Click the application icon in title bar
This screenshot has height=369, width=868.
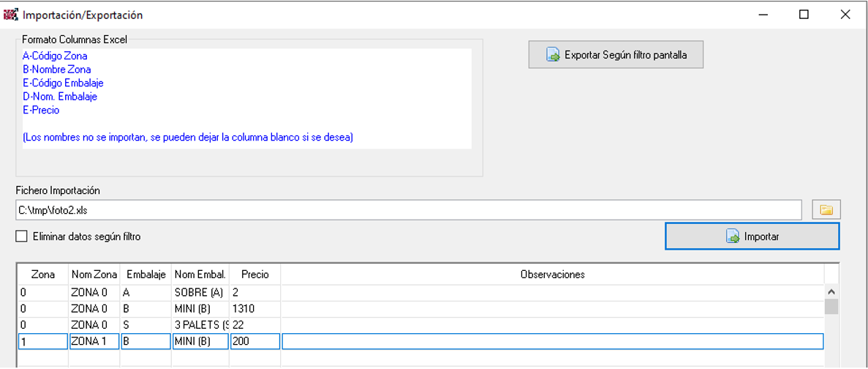11,15
